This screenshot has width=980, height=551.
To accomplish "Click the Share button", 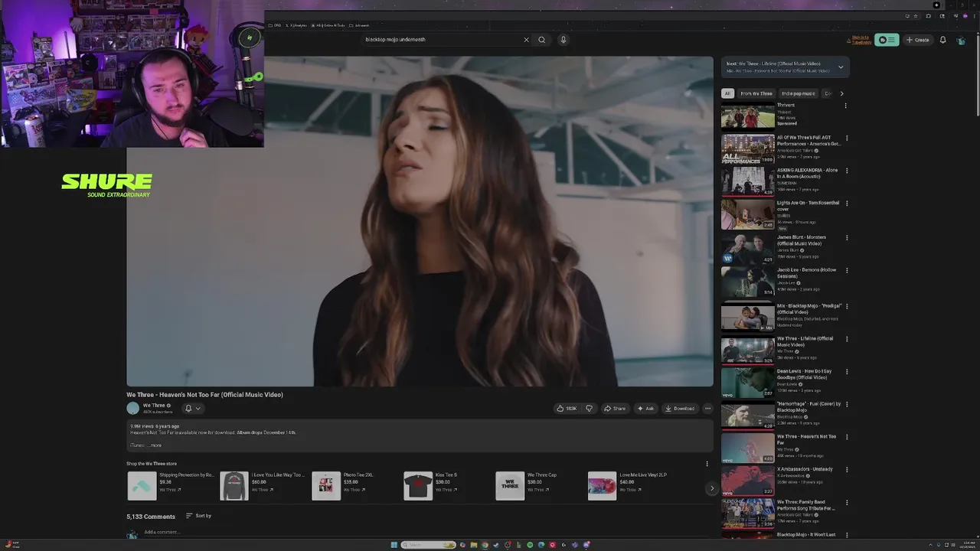I will (x=615, y=409).
